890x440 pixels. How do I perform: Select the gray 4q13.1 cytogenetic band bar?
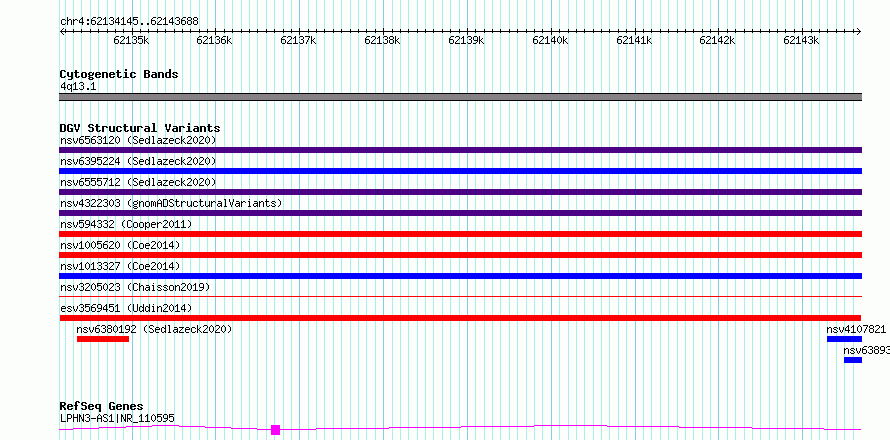click(460, 97)
